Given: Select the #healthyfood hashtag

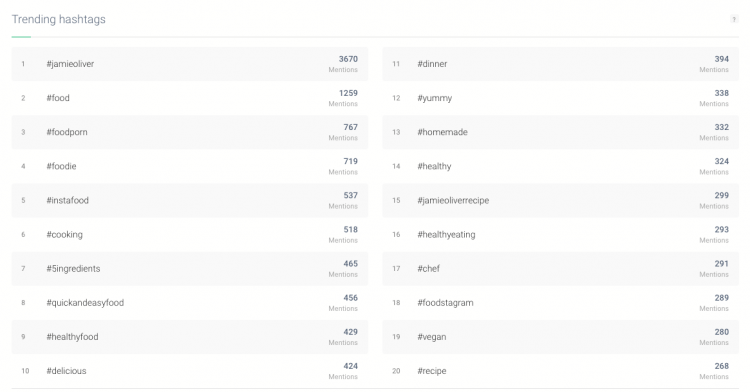Looking at the screenshot, I should (x=72, y=337).
